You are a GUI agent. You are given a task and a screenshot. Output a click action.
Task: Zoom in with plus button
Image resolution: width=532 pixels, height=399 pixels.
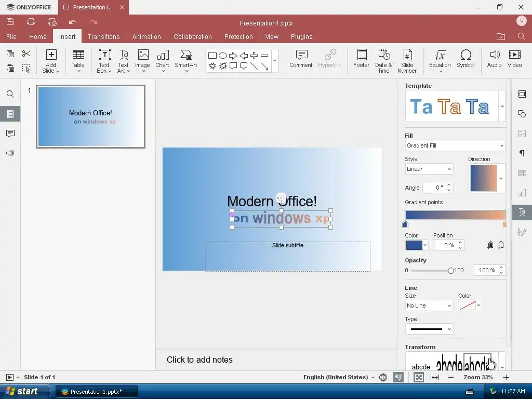coord(506,377)
